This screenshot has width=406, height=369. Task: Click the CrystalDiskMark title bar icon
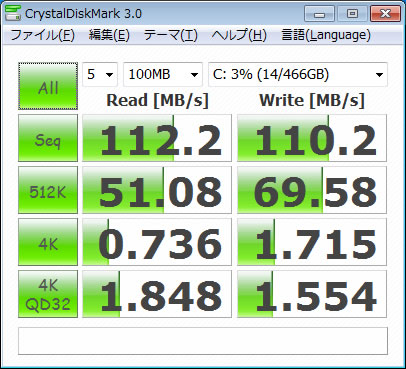pos(13,13)
